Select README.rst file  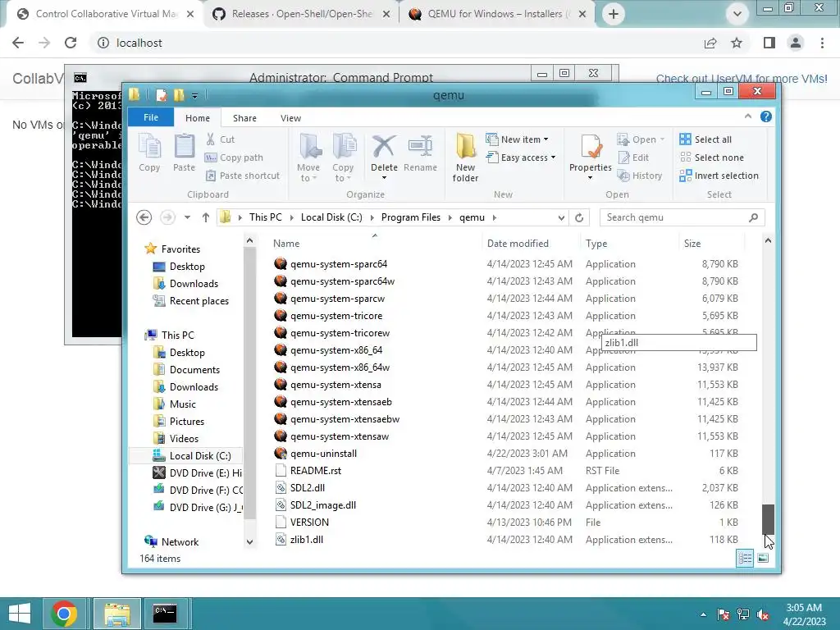point(316,470)
